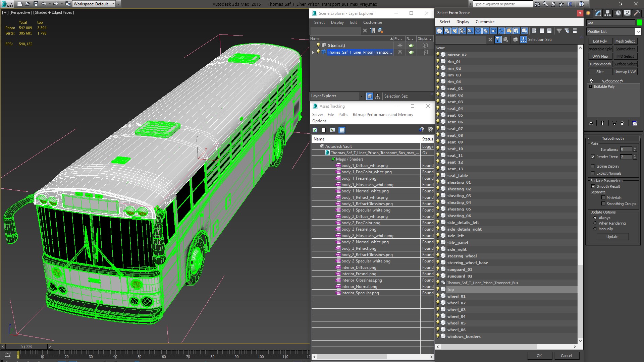Viewport: 644px width, 362px height.
Task: Select the Manually update option
Action: point(595,229)
